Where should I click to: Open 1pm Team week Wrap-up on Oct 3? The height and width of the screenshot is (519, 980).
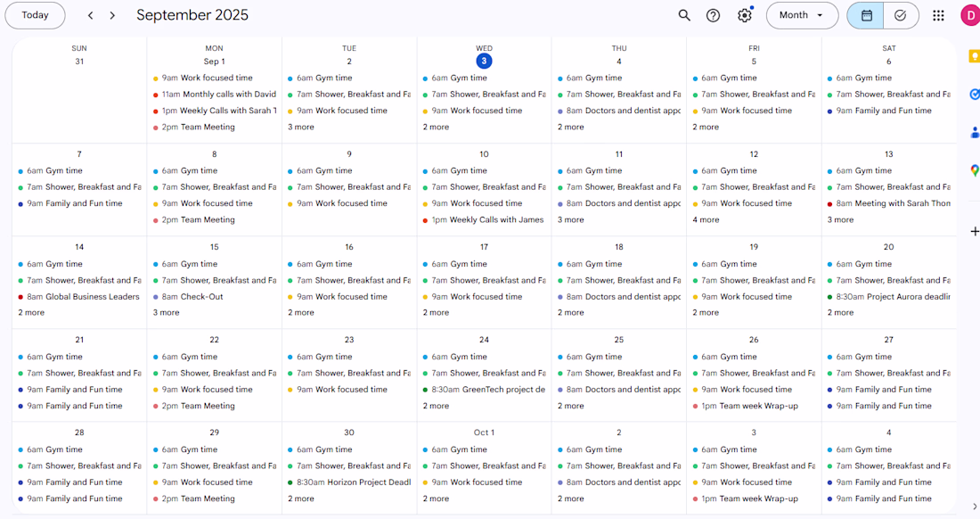point(755,498)
